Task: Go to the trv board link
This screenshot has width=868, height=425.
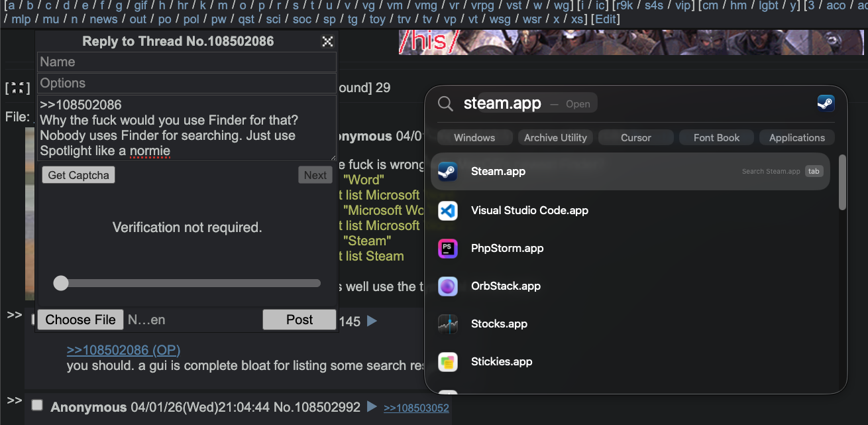Action: tap(404, 19)
